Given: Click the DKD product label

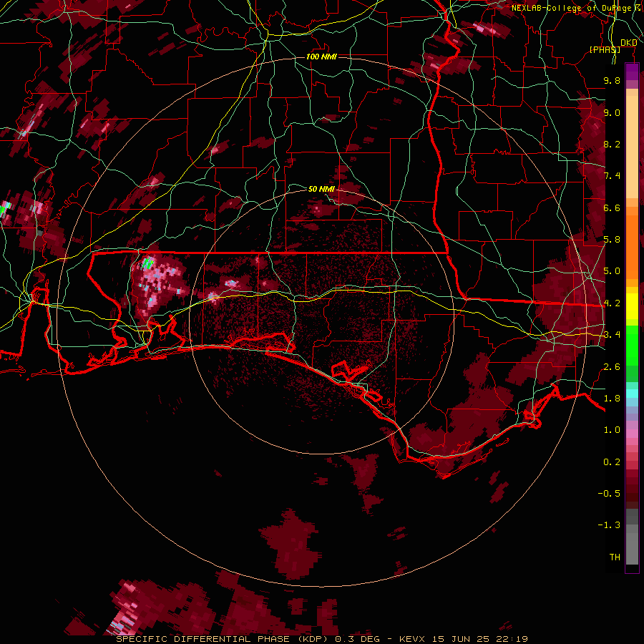Looking at the screenshot, I should pos(629,43).
